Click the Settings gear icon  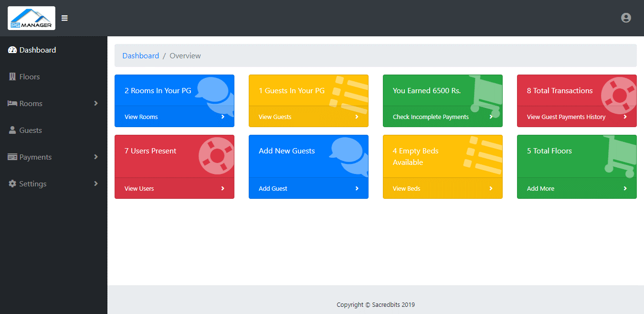[x=12, y=184]
